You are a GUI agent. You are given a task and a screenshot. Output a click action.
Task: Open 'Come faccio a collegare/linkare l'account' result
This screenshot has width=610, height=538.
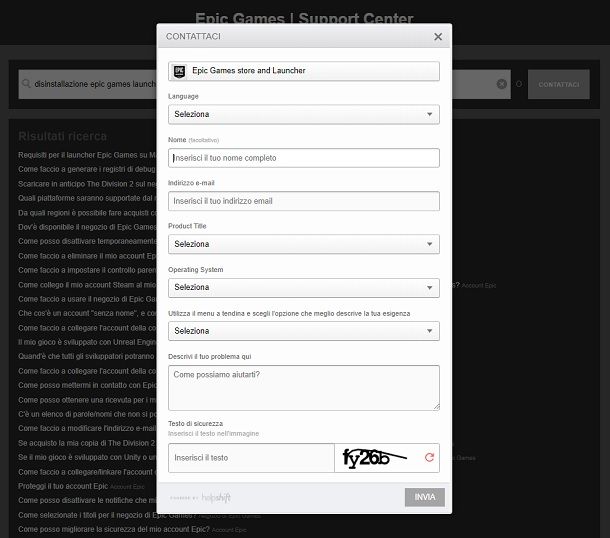pyautogui.click(x=87, y=472)
